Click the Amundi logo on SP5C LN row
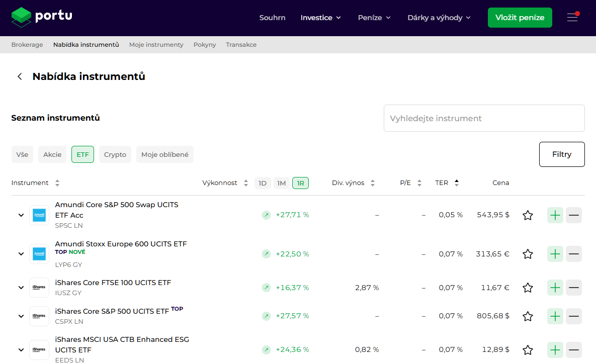The height and width of the screenshot is (364, 596). pos(39,215)
